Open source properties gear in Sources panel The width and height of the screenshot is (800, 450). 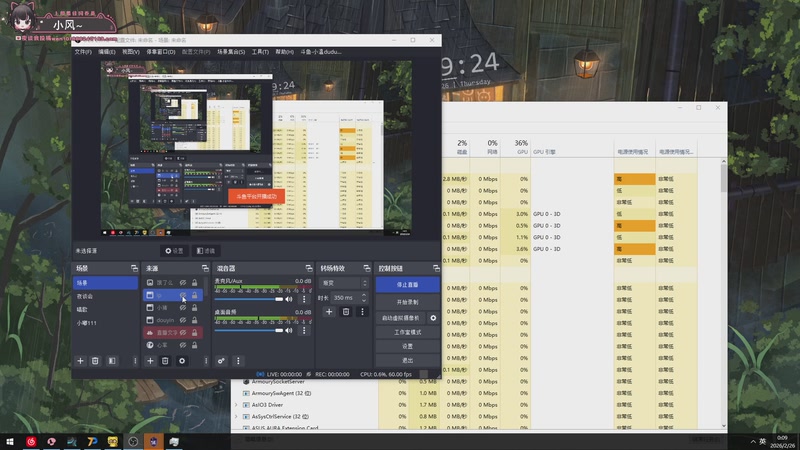coord(182,361)
